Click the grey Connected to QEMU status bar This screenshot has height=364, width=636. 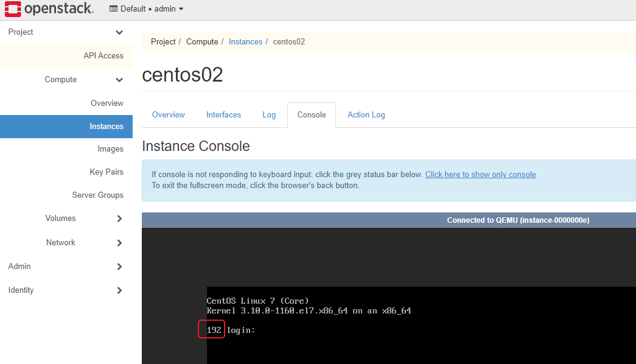pos(389,220)
